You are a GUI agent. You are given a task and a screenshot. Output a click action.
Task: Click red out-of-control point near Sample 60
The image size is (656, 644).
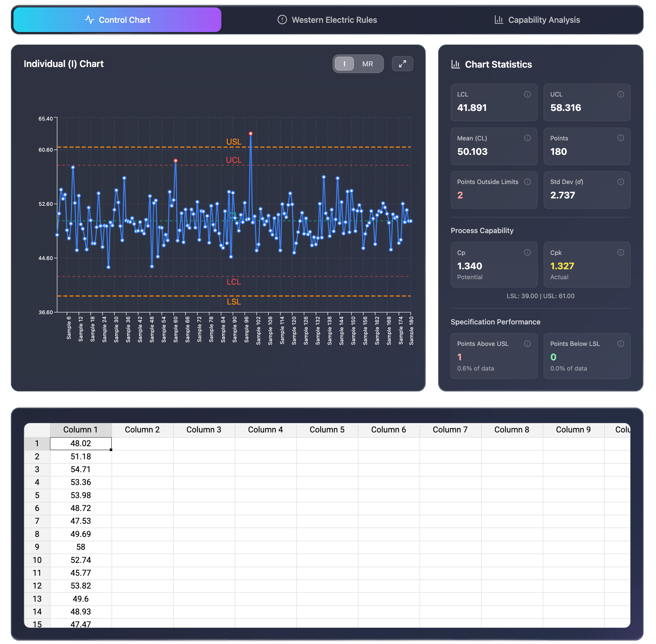[x=175, y=161]
